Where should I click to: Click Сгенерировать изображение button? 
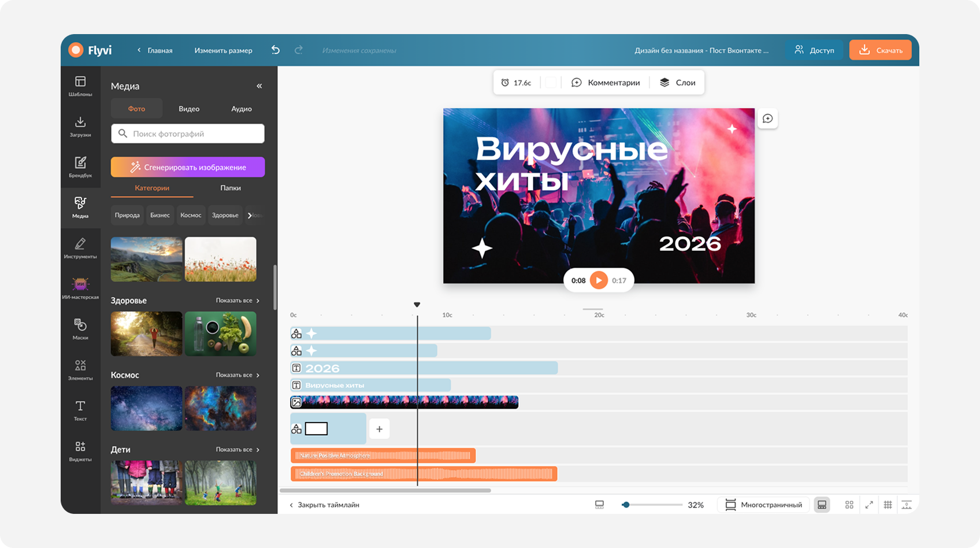click(x=188, y=167)
